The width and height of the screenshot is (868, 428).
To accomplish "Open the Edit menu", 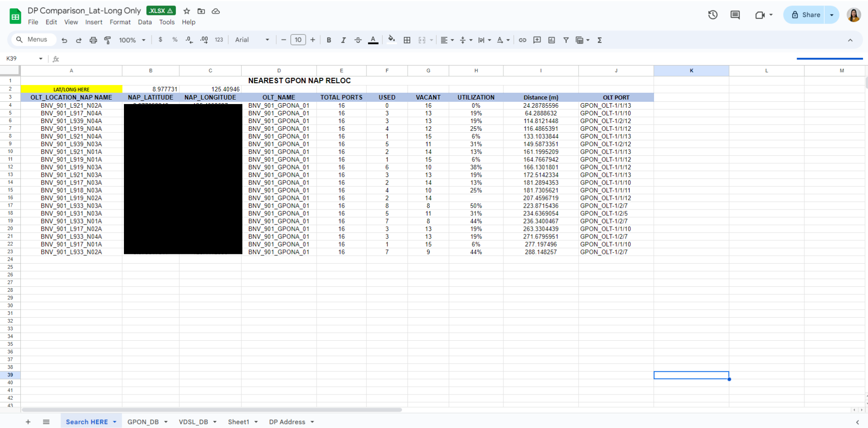I will 51,22.
